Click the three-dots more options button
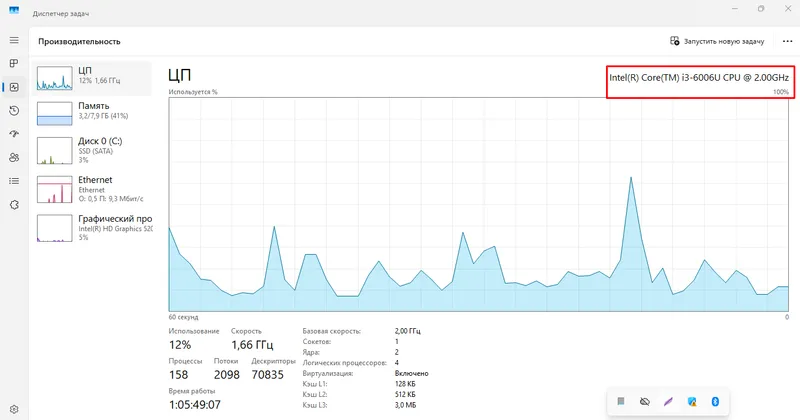This screenshot has height=420, width=800. (x=787, y=41)
